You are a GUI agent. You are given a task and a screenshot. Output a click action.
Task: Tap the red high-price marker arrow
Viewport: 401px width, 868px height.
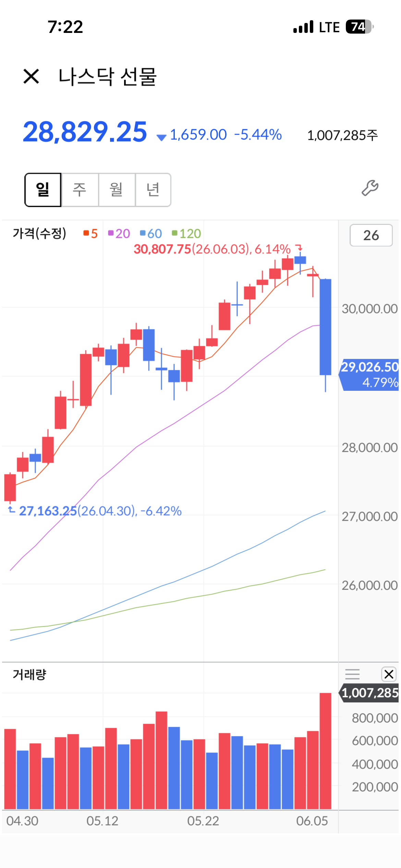pyautogui.click(x=299, y=248)
